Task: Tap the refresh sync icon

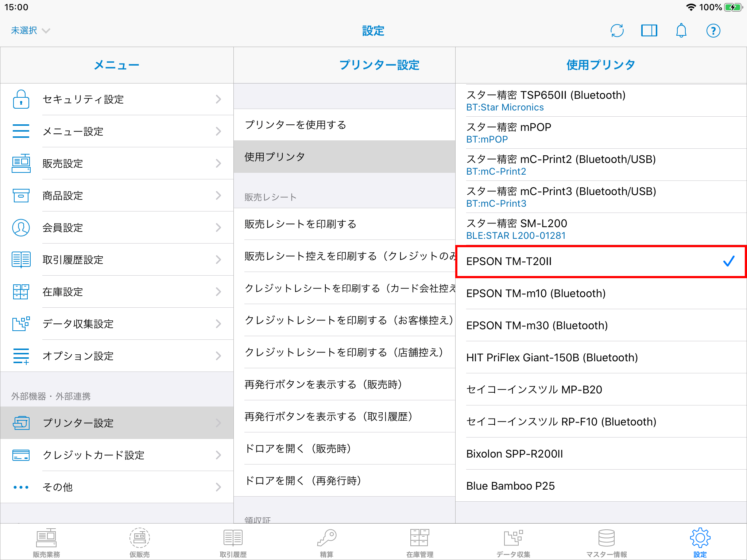Action: (617, 31)
